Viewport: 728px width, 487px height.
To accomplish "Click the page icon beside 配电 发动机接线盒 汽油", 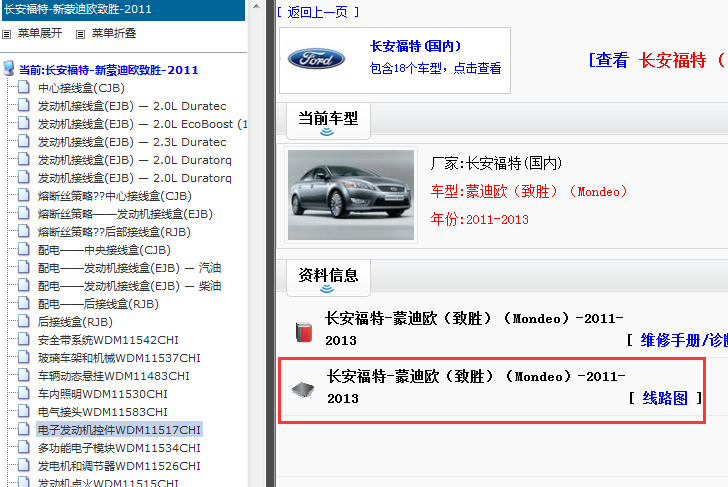I will pos(24,267).
